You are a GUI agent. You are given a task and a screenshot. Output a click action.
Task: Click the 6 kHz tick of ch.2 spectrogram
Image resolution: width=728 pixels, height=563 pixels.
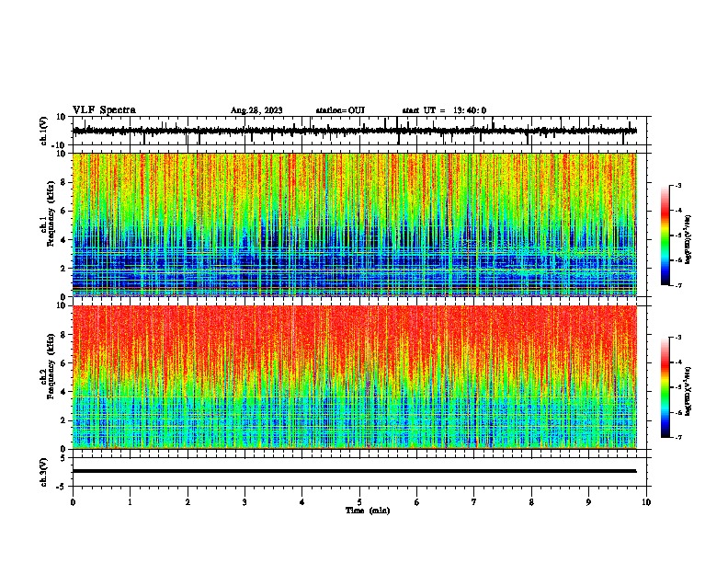tap(64, 363)
